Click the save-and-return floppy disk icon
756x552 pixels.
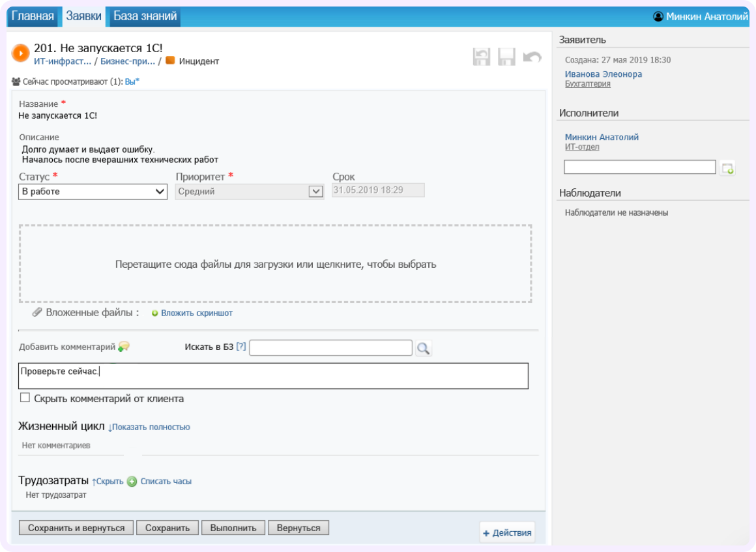click(x=482, y=56)
